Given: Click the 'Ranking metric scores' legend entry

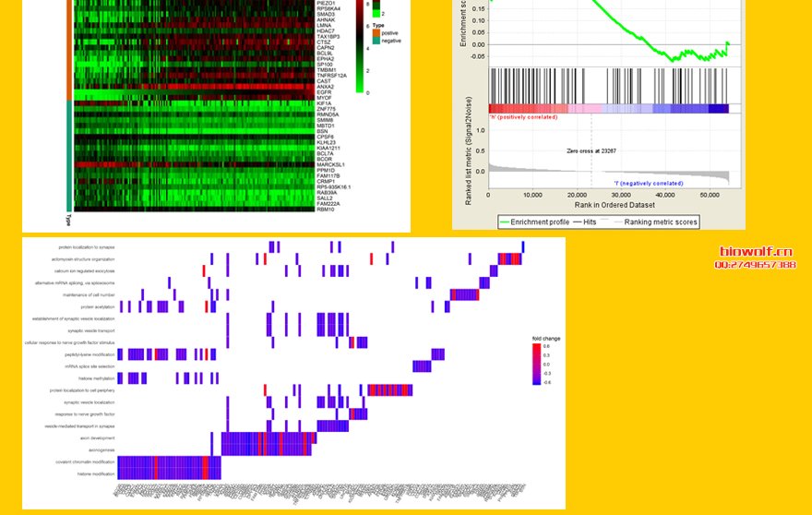Looking at the screenshot, I should (x=656, y=222).
